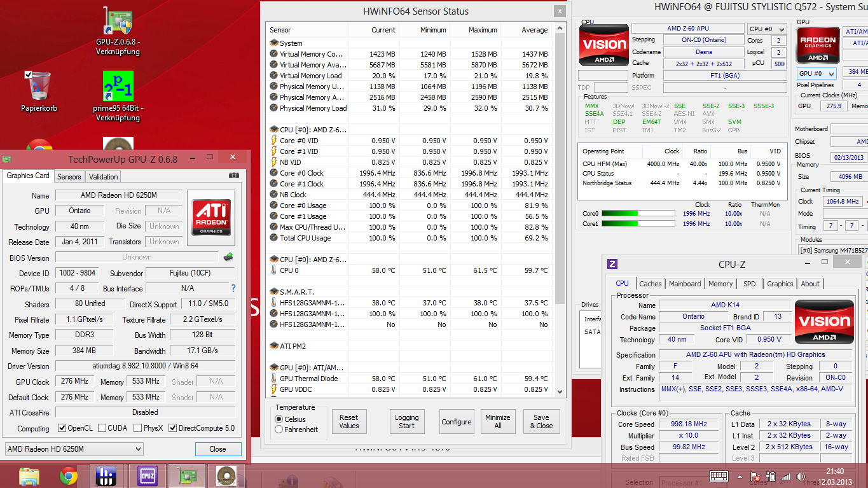
Task: Save the BIOS using GPU-Z chip icon
Action: [x=228, y=257]
